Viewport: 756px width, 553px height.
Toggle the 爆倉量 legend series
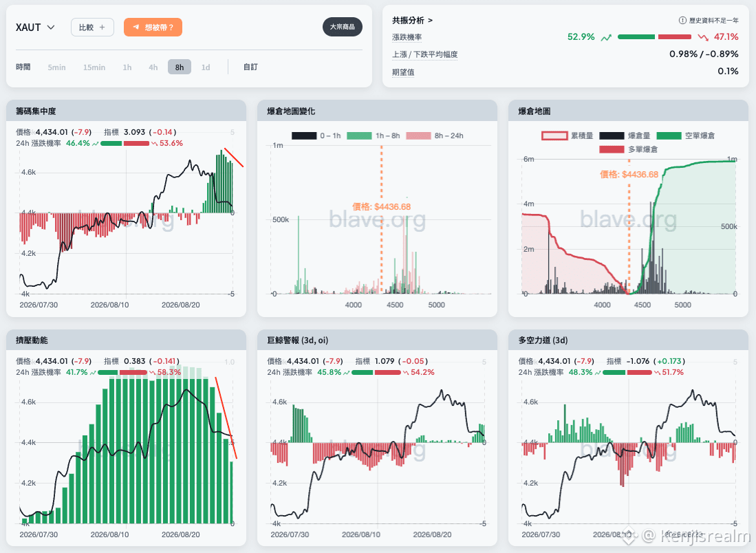(625, 136)
